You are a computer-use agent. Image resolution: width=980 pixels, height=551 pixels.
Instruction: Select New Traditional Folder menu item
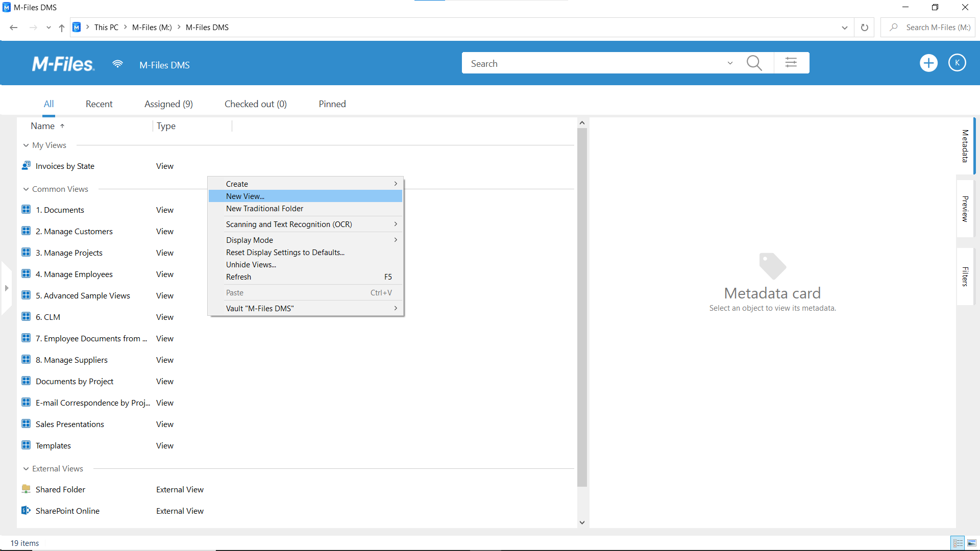pyautogui.click(x=305, y=209)
